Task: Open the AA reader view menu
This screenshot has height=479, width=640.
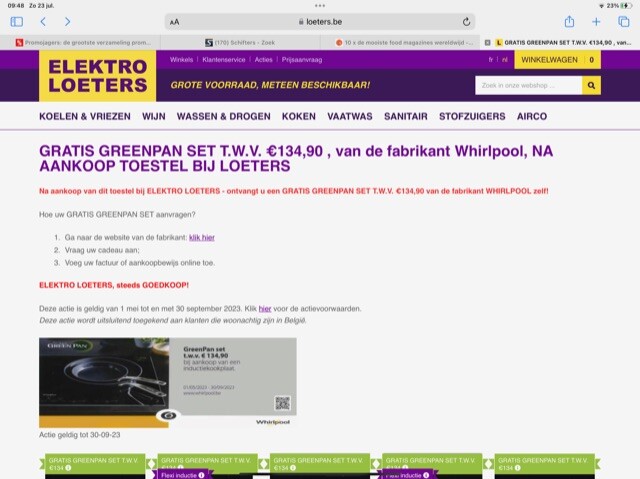Action: pyautogui.click(x=174, y=22)
